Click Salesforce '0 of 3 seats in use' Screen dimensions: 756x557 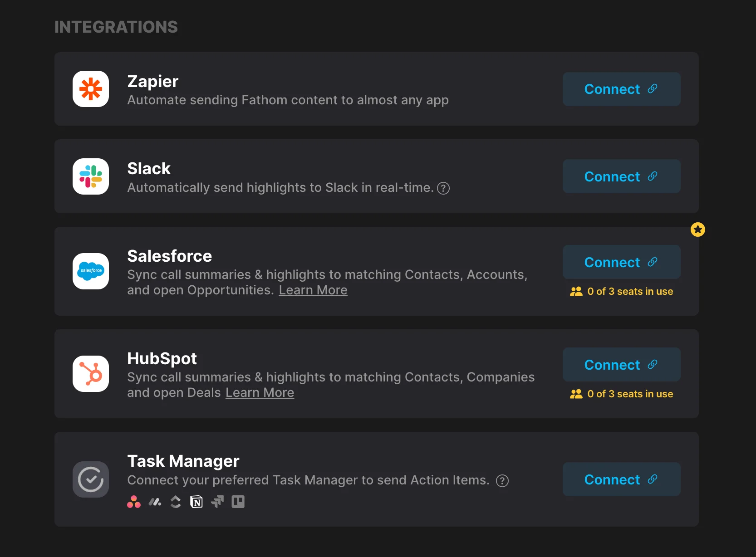(630, 292)
